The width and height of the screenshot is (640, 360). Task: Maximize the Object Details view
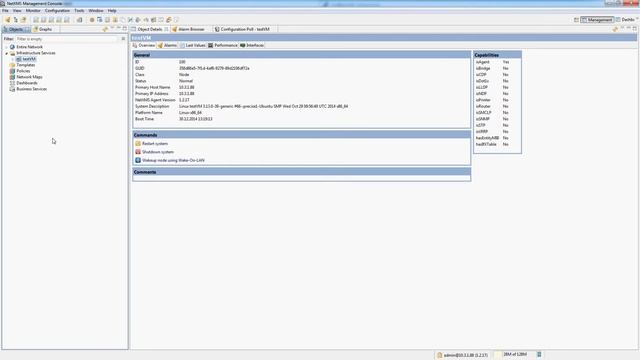coord(635,29)
